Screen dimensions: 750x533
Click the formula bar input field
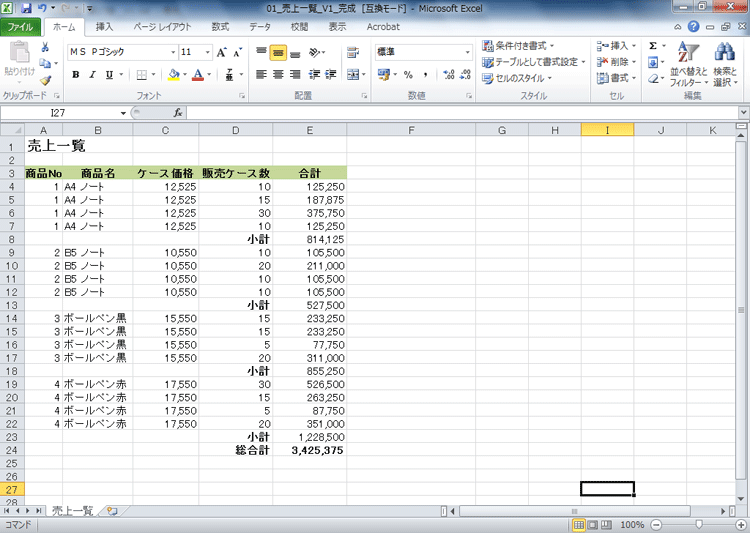click(462, 113)
